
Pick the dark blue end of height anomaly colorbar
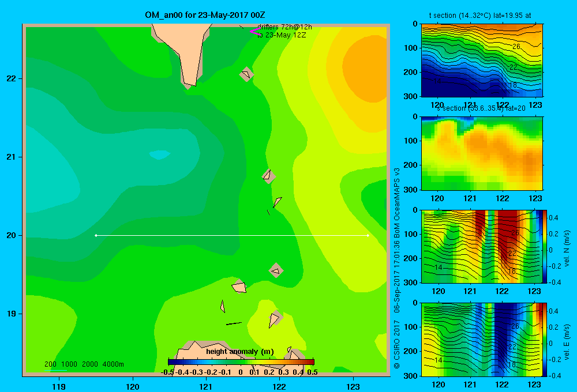pos(171,362)
